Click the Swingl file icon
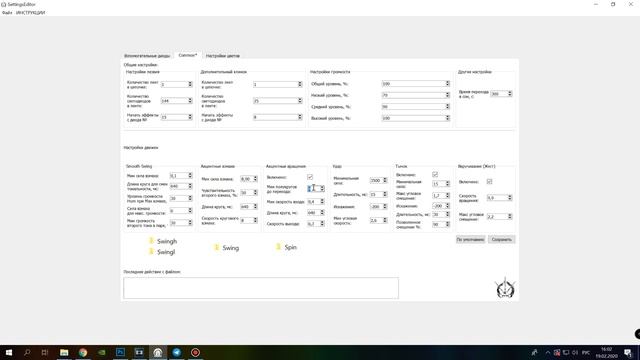Image resolution: width=640 pixels, height=360 pixels. [151, 251]
